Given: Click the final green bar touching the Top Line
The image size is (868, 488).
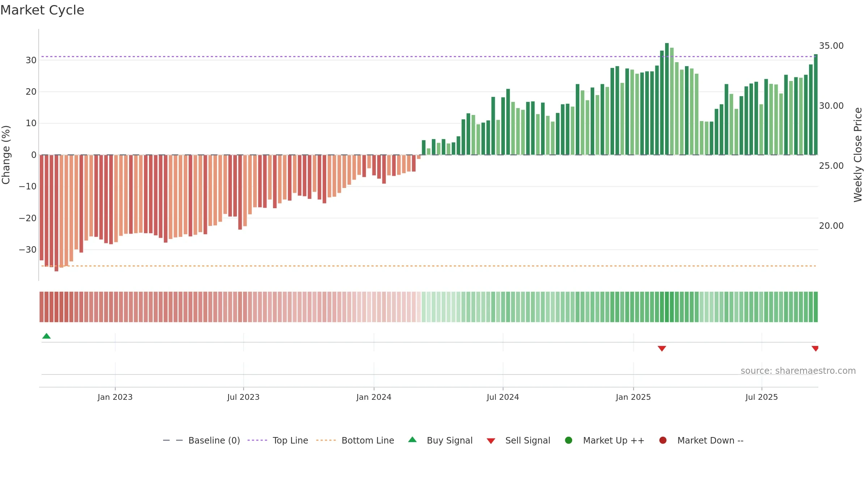Looking at the screenshot, I should click(x=816, y=104).
